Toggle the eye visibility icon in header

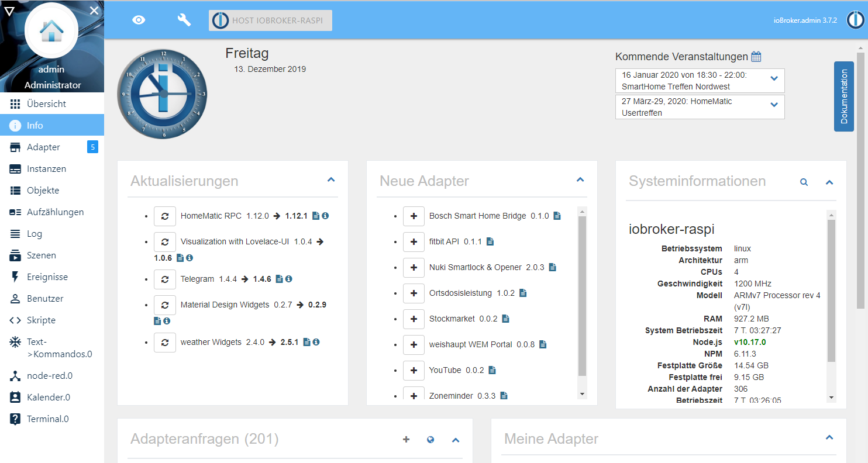(139, 20)
